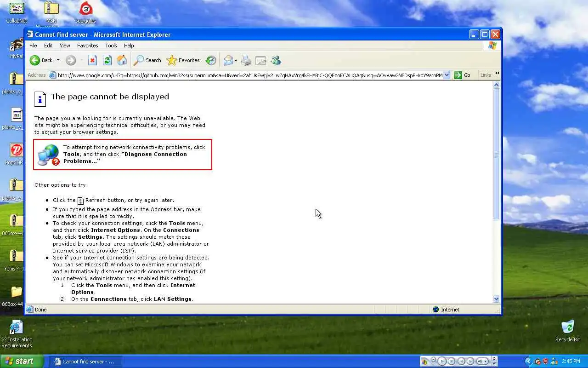Click the Go button
Image resolution: width=588 pixels, height=368 pixels.
(x=463, y=75)
